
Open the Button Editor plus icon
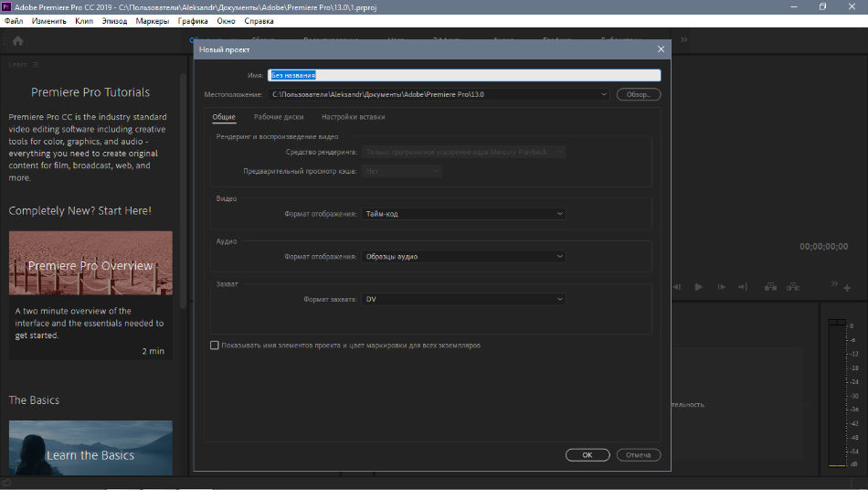[x=847, y=288]
